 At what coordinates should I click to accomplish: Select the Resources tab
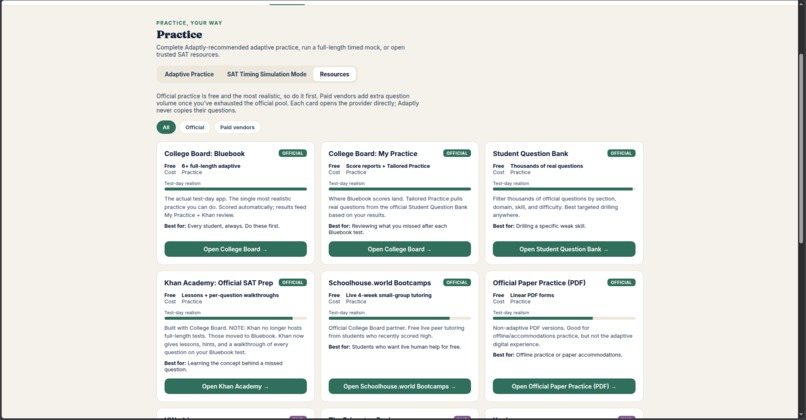pos(334,74)
